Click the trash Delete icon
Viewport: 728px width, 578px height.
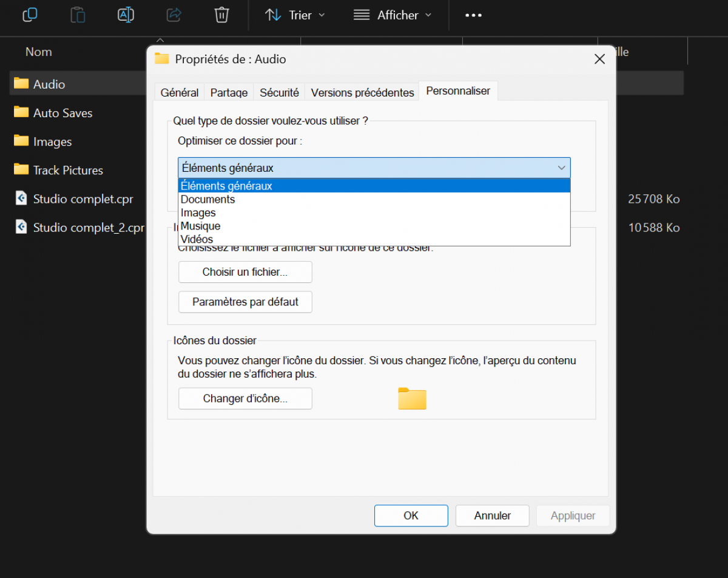pos(221,15)
